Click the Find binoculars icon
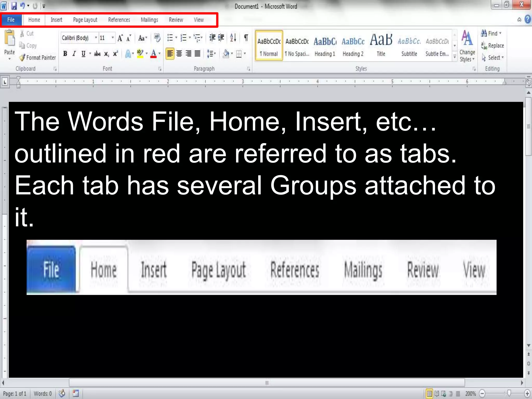This screenshot has height=399, width=532. (484, 33)
